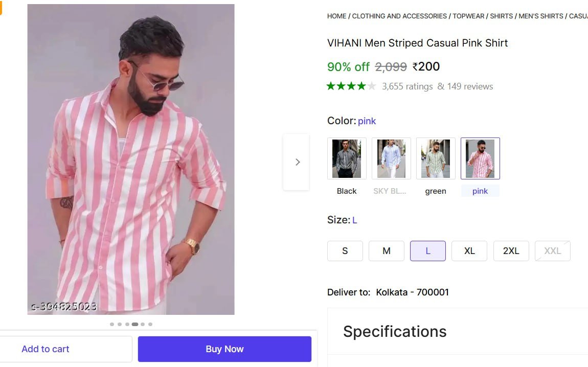This screenshot has height=367, width=588.
Task: Navigate to MEN'S SHIRTS breadcrumb
Action: (541, 16)
